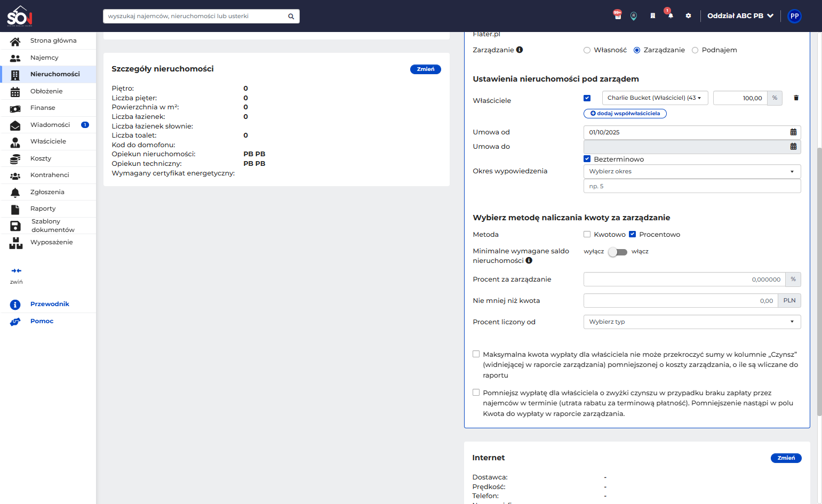822x504 pixels.
Task: Click Zmień in the Internet section
Action: [x=786, y=458]
